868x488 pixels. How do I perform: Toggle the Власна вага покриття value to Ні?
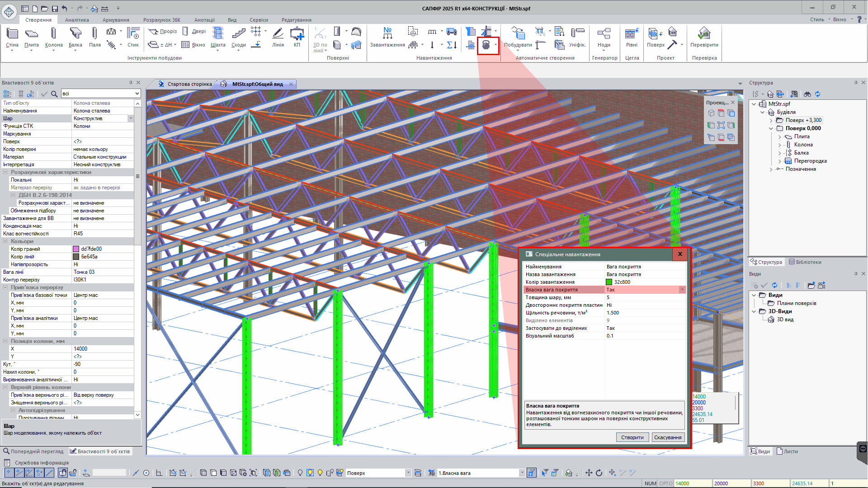(x=644, y=289)
